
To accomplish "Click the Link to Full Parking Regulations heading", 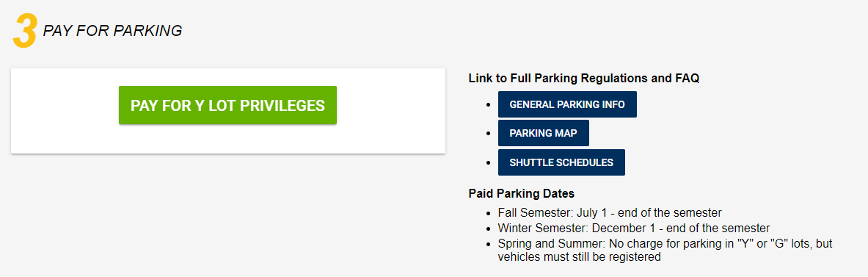I will [584, 78].
